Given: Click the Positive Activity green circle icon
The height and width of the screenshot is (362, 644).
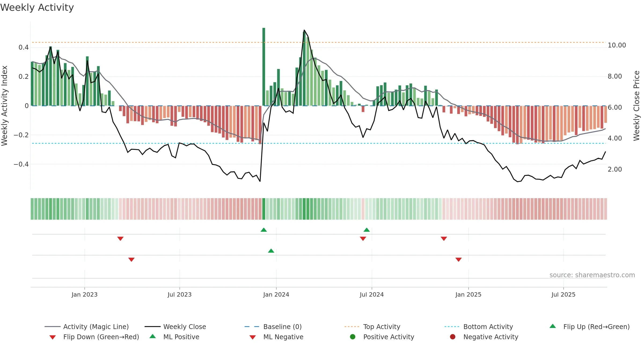Looking at the screenshot, I should (353, 337).
